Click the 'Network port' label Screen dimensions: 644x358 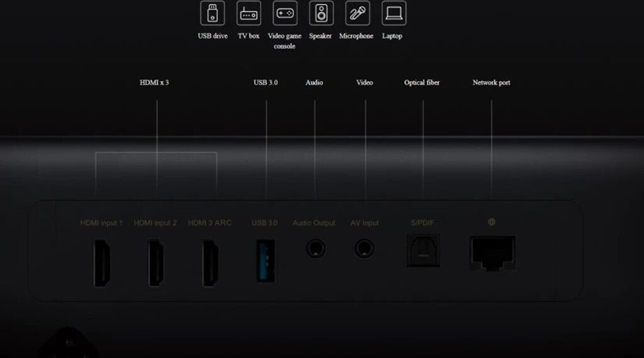pyautogui.click(x=491, y=82)
